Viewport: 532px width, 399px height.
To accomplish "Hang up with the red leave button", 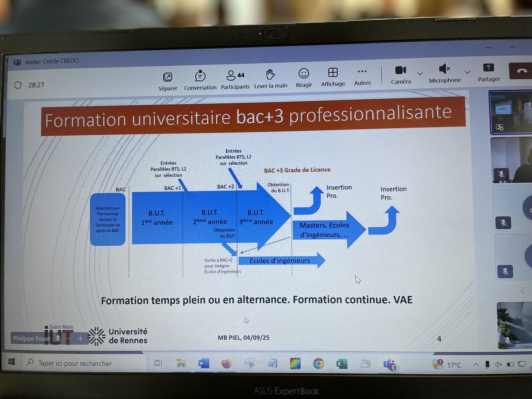I will [x=522, y=71].
